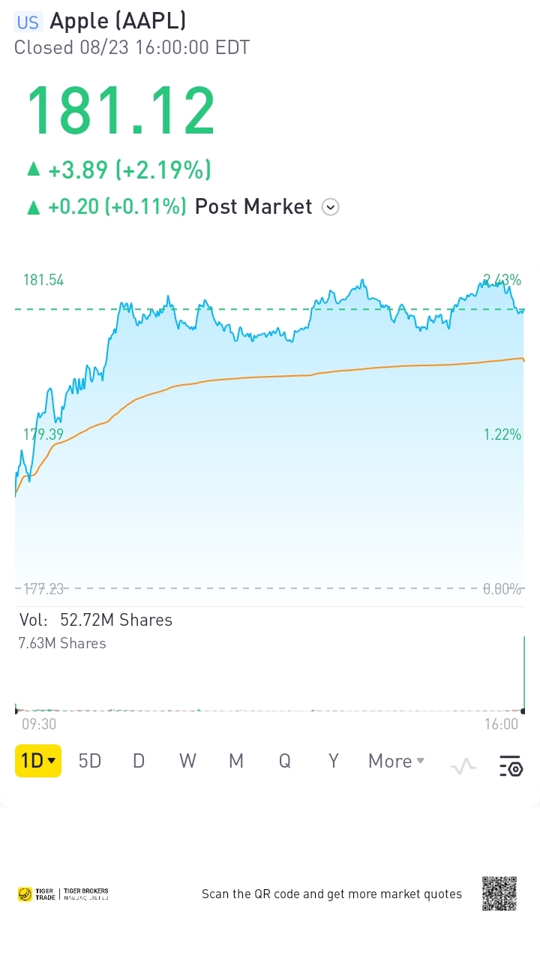
Task: Open the 1D timeframe dropdown
Action: point(38,761)
